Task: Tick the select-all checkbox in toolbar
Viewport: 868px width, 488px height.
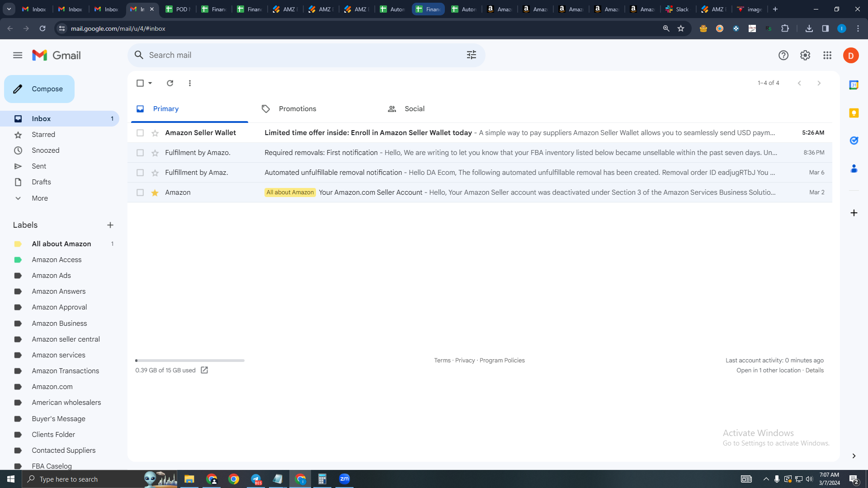Action: pyautogui.click(x=140, y=83)
